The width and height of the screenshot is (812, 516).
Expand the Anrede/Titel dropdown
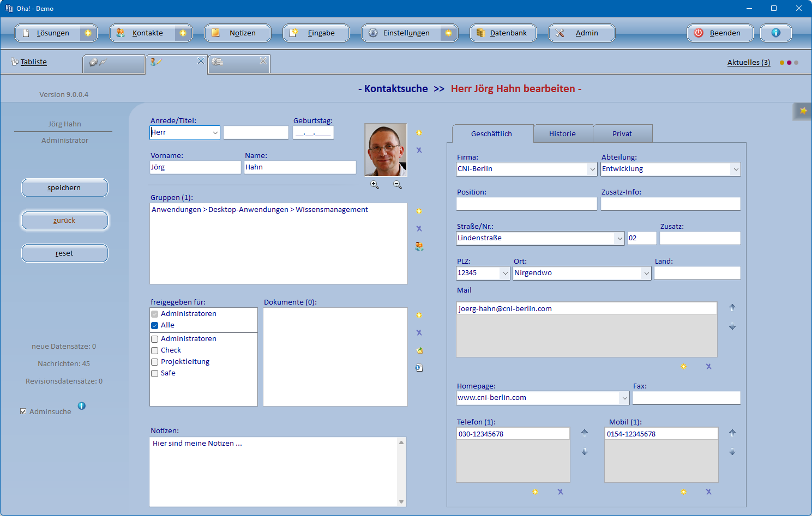point(215,132)
